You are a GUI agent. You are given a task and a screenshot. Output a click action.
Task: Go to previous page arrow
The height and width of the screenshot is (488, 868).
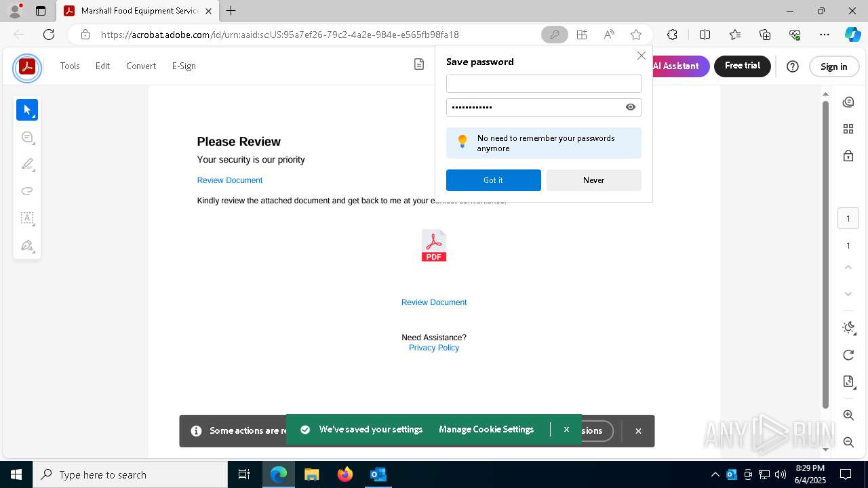click(x=848, y=267)
